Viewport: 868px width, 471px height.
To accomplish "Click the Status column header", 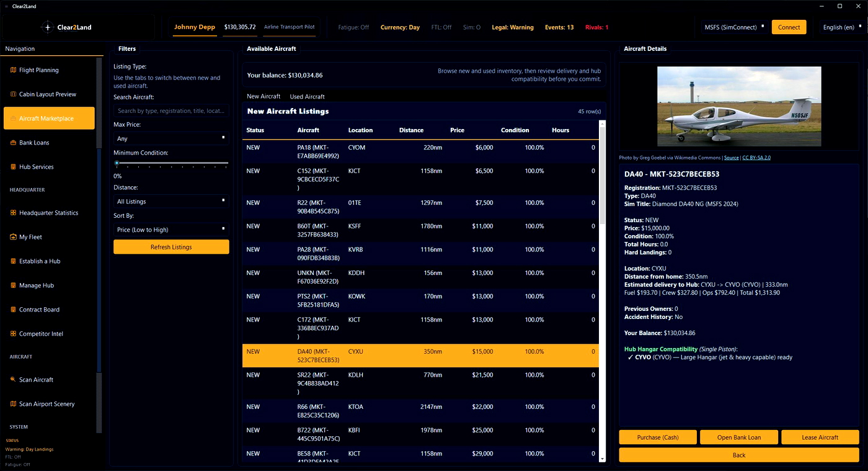I will point(255,130).
